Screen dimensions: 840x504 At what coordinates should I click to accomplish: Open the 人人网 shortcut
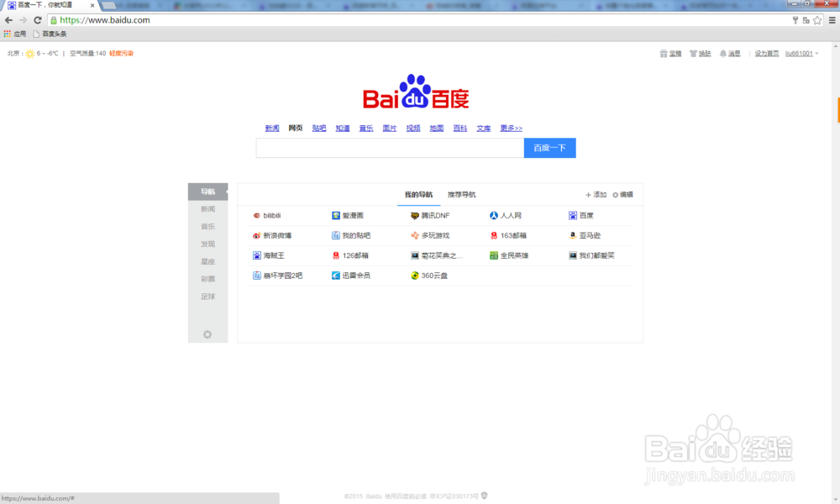[505, 215]
